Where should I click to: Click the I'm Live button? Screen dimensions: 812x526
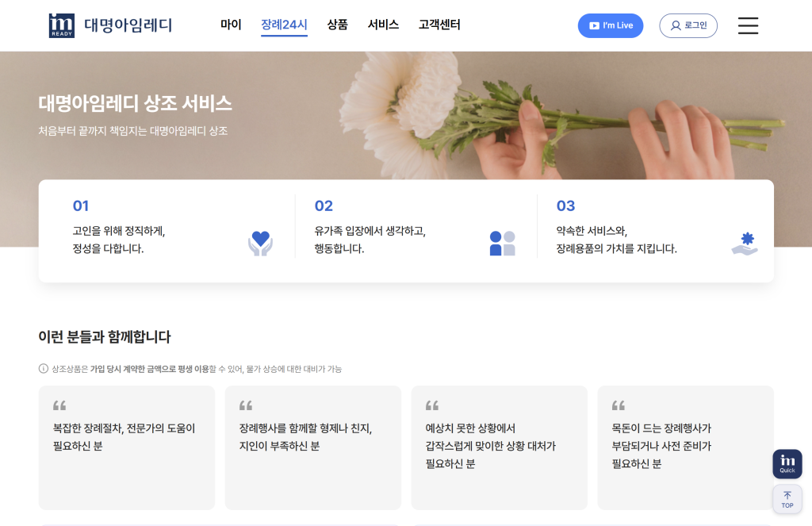click(610, 25)
